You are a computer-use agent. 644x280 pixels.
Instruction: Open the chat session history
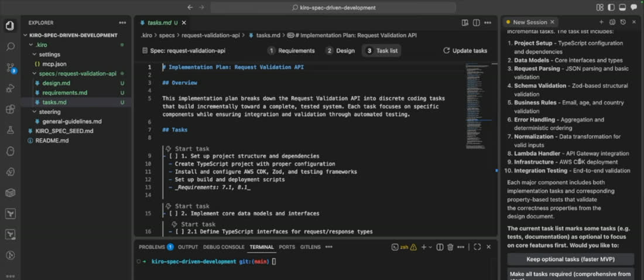pos(623,22)
